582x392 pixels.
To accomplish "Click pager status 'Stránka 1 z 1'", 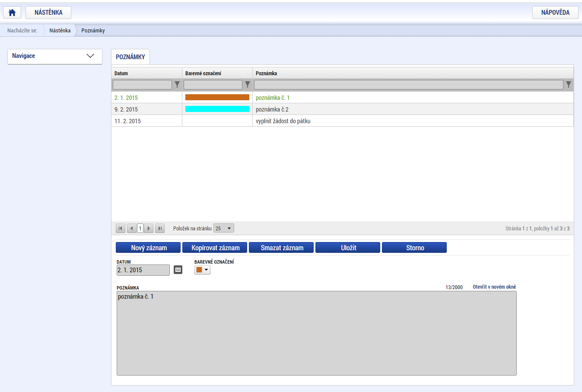I will click(518, 229).
